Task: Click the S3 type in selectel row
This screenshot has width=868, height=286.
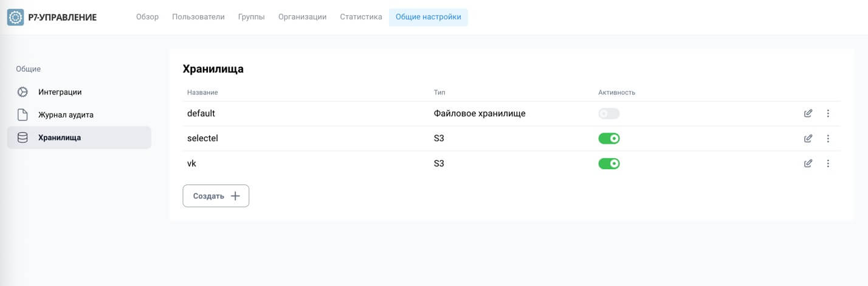Action: pos(439,138)
